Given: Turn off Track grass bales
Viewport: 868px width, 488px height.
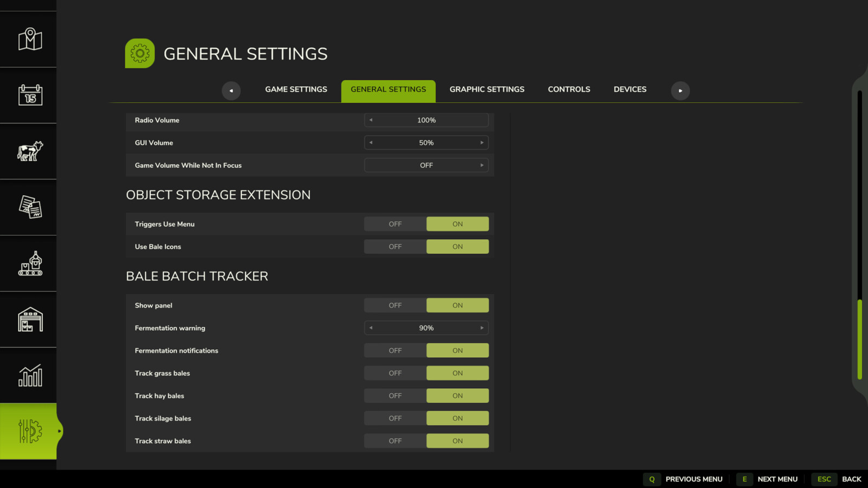Looking at the screenshot, I should 395,373.
